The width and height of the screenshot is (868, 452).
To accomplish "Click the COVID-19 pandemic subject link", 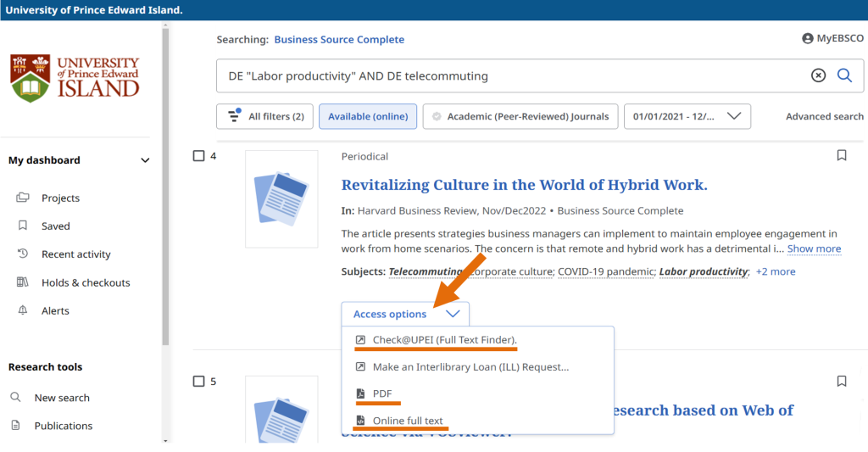I will pyautogui.click(x=606, y=271).
